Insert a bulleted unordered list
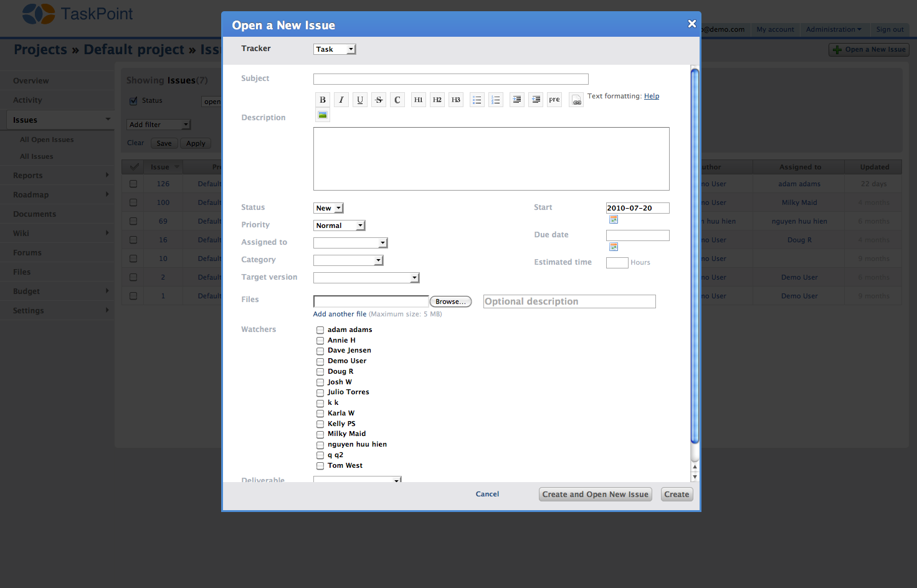Image resolution: width=917 pixels, height=588 pixels. 477,100
